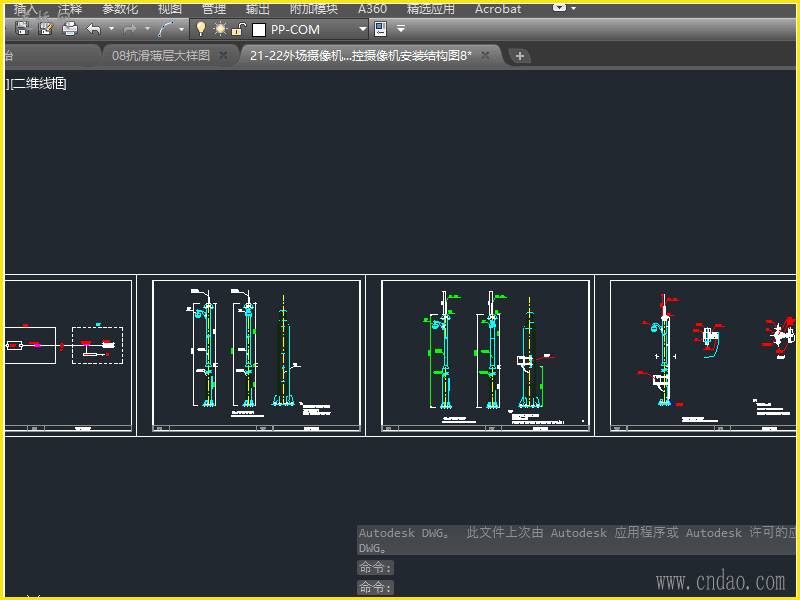Click the bottom 命令: command line input
This screenshot has width=800, height=600.
click(x=375, y=587)
